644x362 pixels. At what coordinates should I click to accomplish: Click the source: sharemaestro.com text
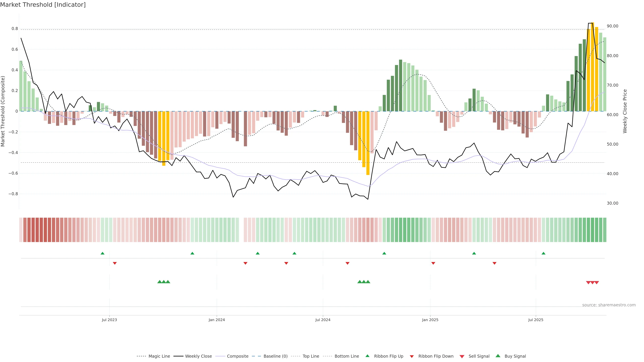point(609,305)
